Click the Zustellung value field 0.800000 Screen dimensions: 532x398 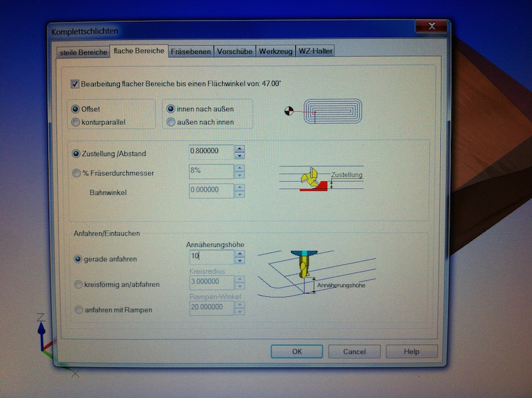[211, 152]
